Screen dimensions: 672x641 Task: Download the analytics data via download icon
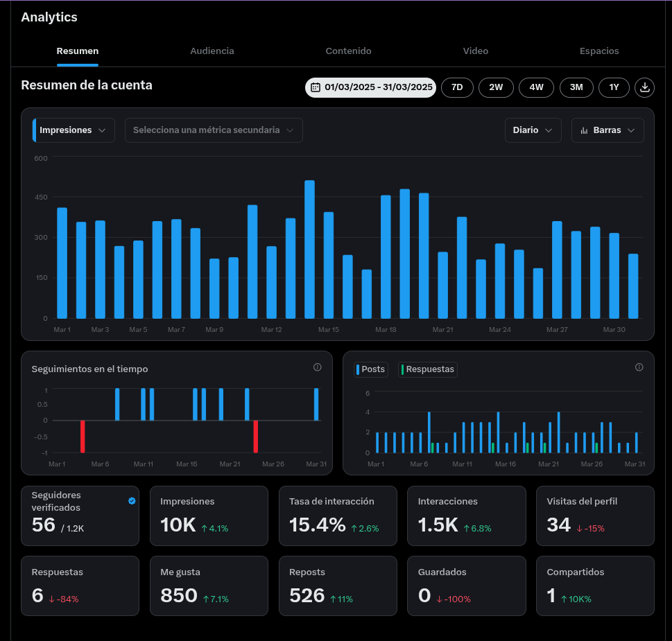pyautogui.click(x=644, y=87)
